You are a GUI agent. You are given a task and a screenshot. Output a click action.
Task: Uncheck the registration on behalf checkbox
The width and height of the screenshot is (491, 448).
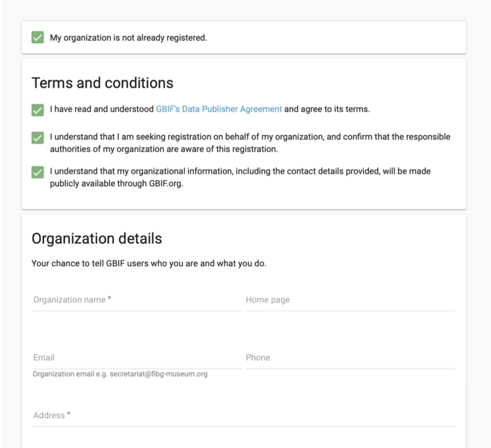[x=37, y=138]
